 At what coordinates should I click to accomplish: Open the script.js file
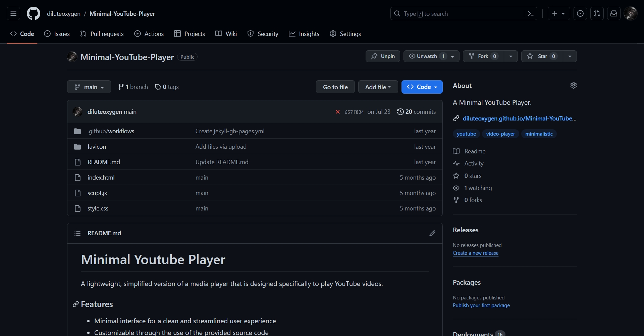(x=97, y=193)
